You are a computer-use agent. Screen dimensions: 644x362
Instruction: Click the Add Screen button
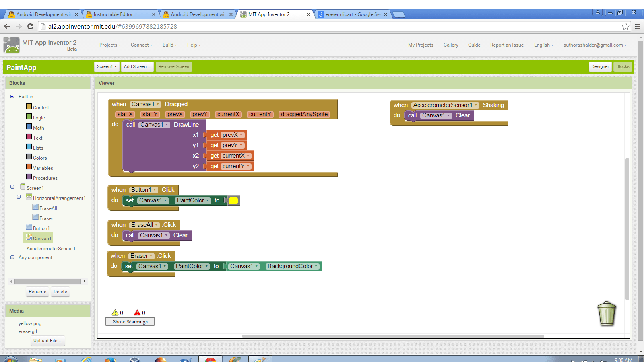[x=137, y=67]
